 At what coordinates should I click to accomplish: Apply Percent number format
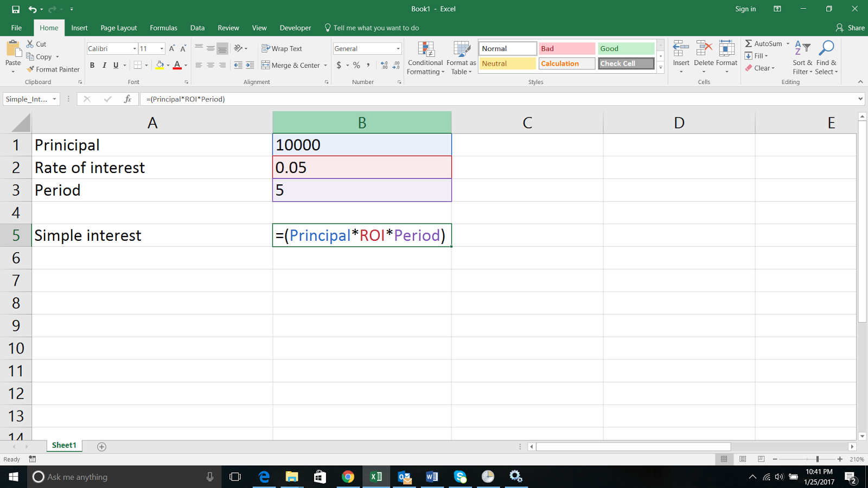pos(356,65)
